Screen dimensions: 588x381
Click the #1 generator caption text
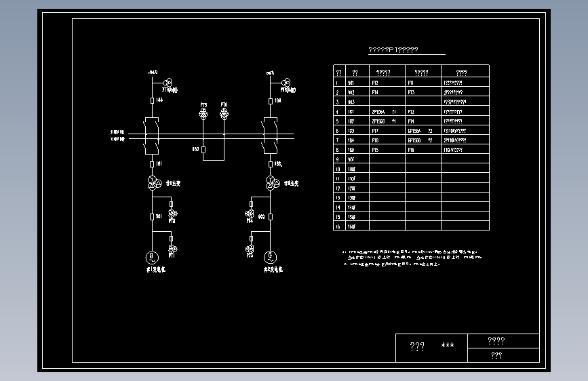coord(155,269)
